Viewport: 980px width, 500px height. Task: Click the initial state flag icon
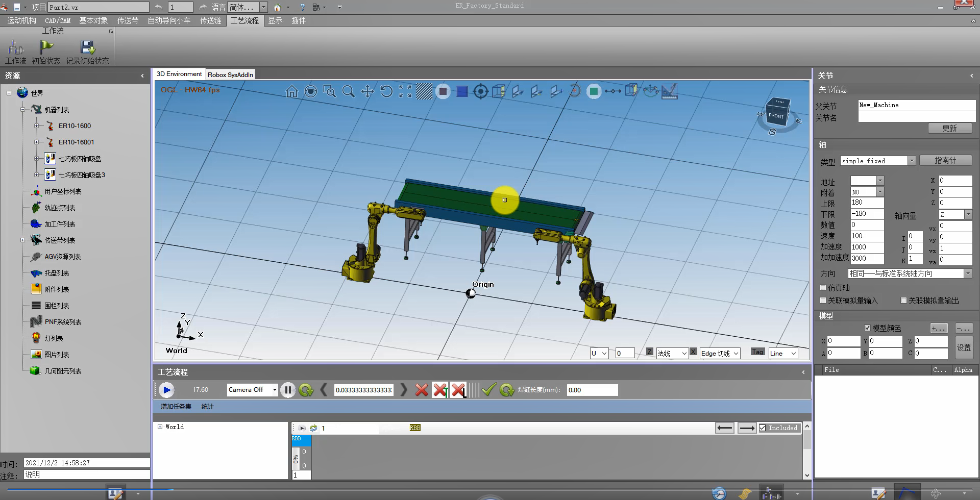click(x=46, y=48)
